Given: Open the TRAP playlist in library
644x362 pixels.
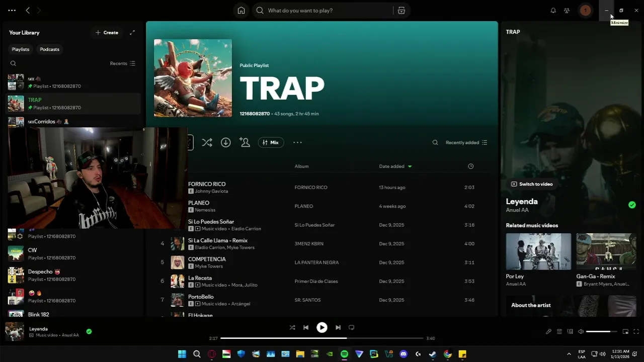Looking at the screenshot, I should tap(74, 104).
